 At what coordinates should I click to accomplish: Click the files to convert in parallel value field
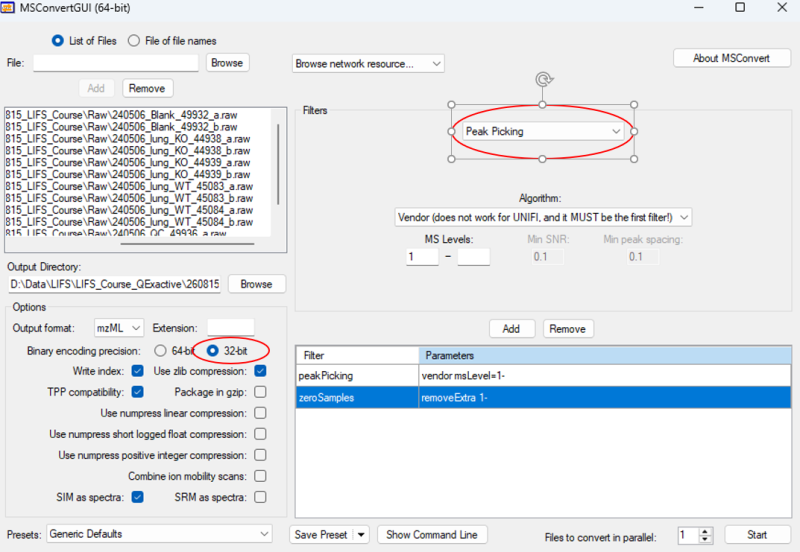pos(688,535)
